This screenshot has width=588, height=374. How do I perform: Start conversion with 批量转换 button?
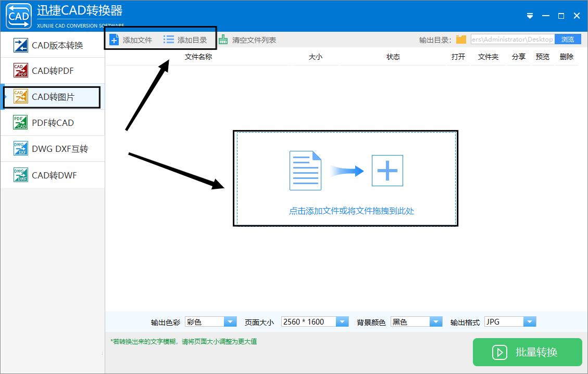pos(527,352)
